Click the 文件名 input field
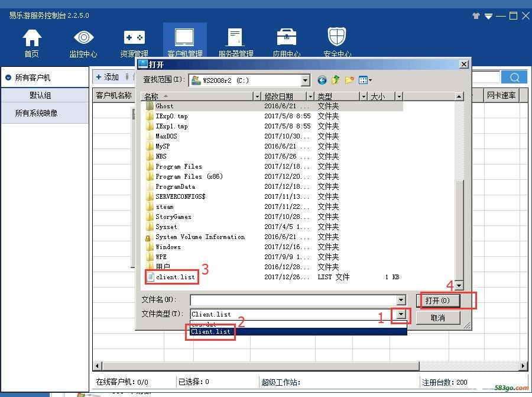 (293, 300)
